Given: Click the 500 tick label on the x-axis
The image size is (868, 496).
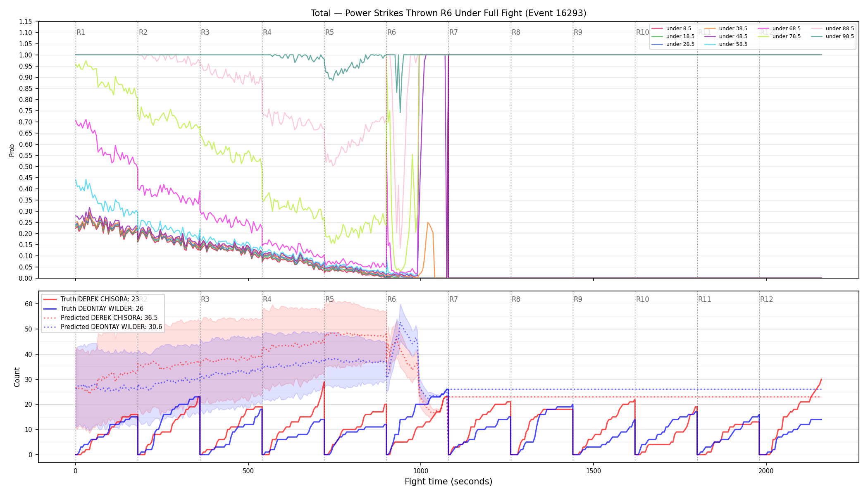Looking at the screenshot, I should tap(248, 471).
